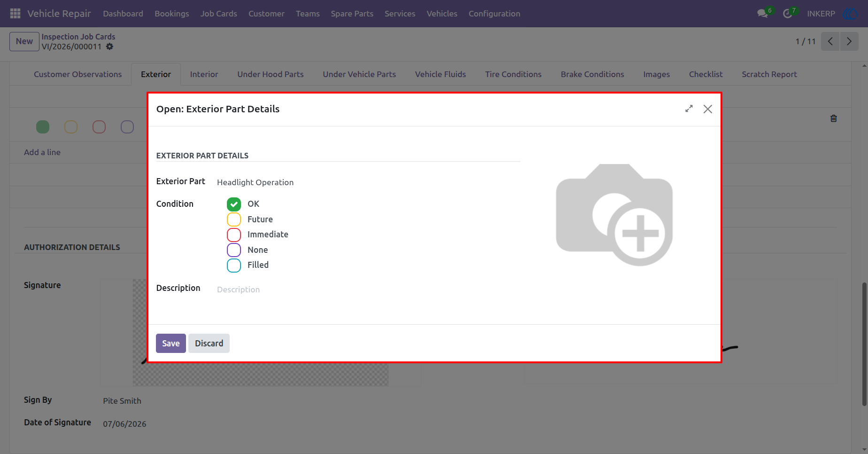This screenshot has width=868, height=454.
Task: Click Add a line link
Action: click(42, 152)
